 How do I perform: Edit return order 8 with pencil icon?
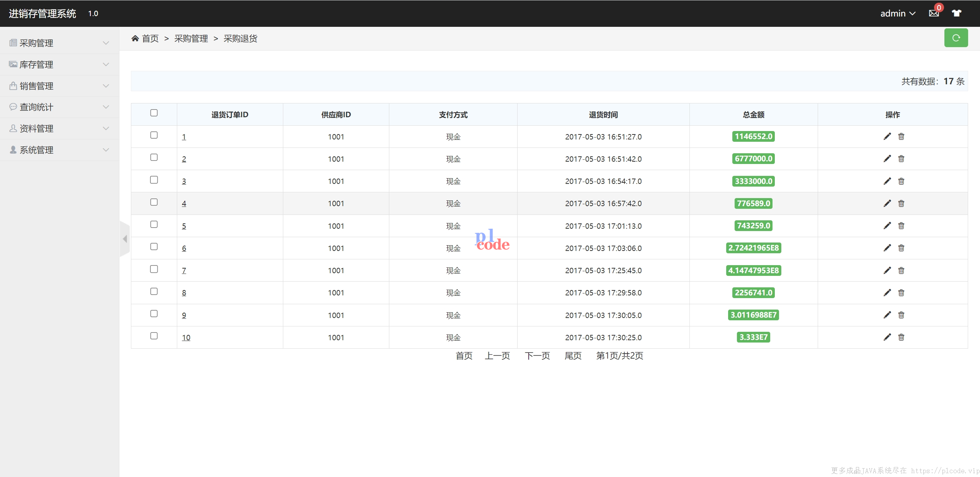click(887, 293)
